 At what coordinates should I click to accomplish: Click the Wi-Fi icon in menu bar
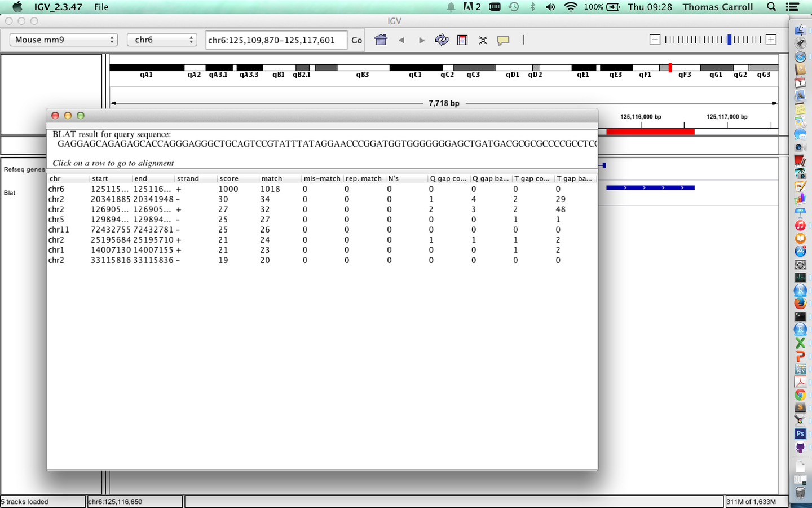(571, 7)
